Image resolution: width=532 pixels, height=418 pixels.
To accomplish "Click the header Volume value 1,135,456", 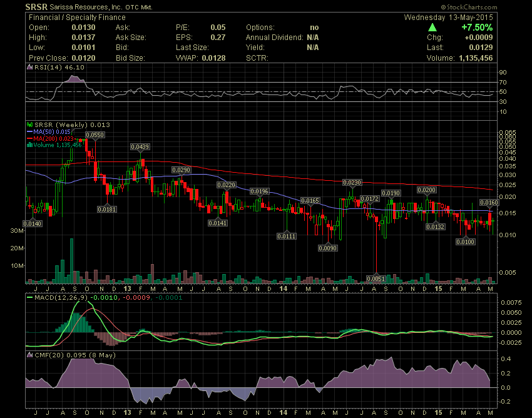I will (476, 58).
